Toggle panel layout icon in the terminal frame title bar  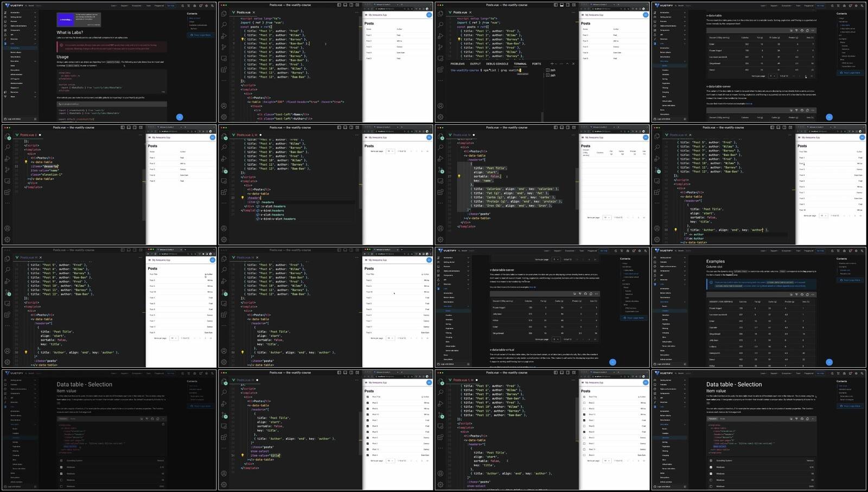(561, 5)
